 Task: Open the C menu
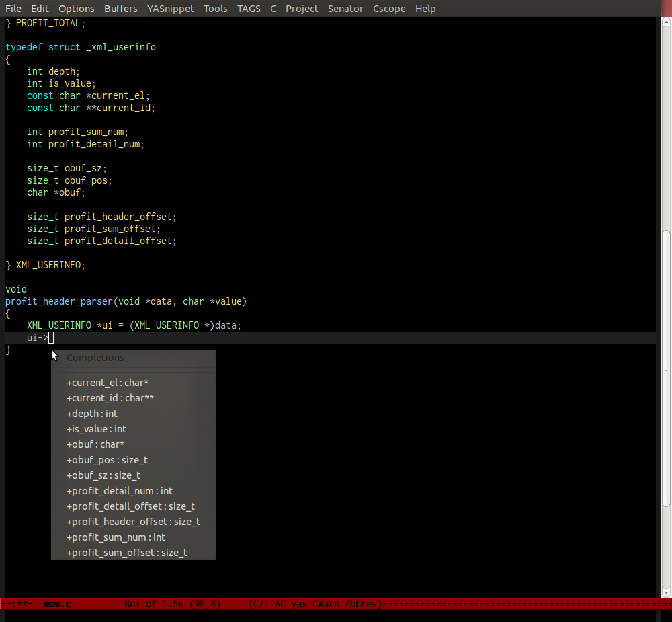pyautogui.click(x=273, y=9)
